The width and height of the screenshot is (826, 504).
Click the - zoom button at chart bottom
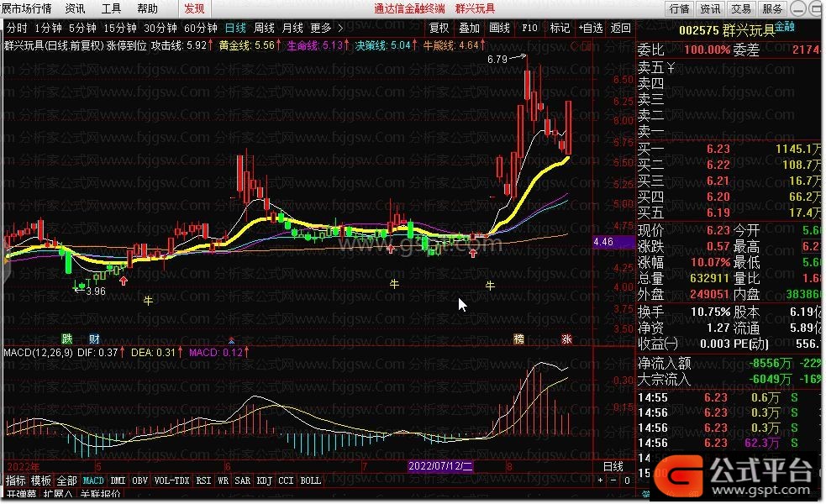pyautogui.click(x=613, y=480)
